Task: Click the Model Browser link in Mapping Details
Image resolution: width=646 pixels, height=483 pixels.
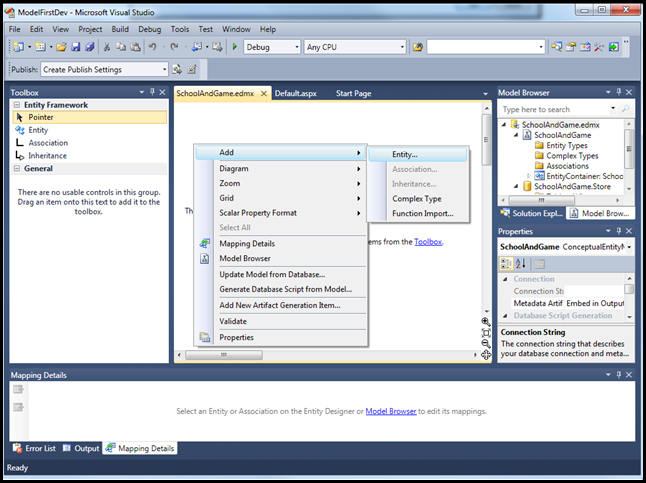Action: (390, 411)
